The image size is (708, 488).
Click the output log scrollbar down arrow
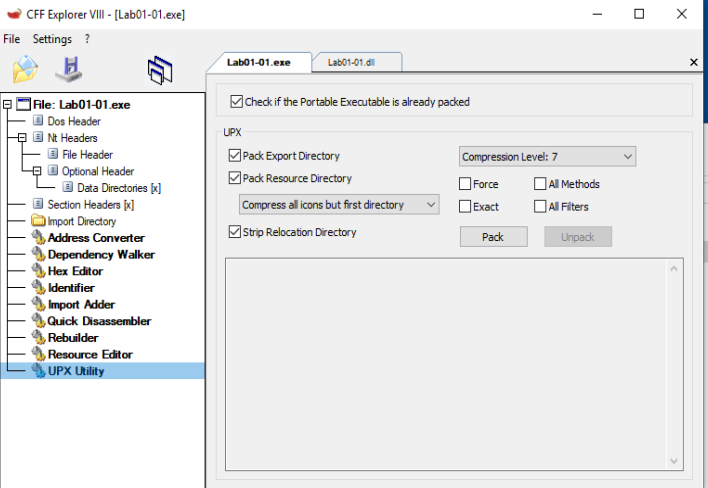[x=674, y=461]
